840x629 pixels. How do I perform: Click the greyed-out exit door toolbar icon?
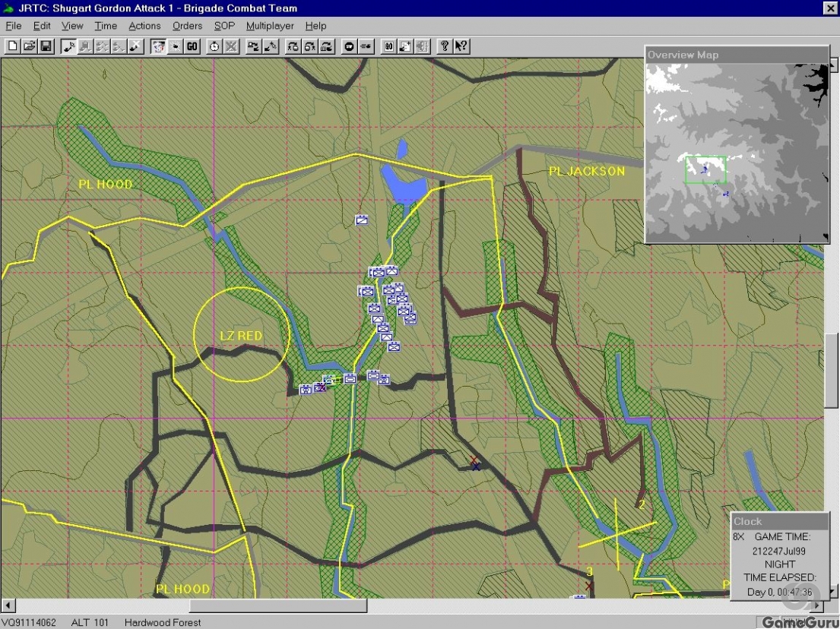pyautogui.click(x=422, y=46)
